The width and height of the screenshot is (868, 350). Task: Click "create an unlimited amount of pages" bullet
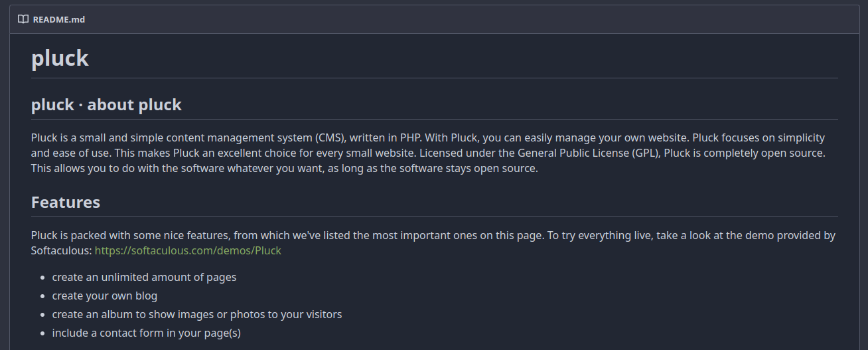[144, 277]
